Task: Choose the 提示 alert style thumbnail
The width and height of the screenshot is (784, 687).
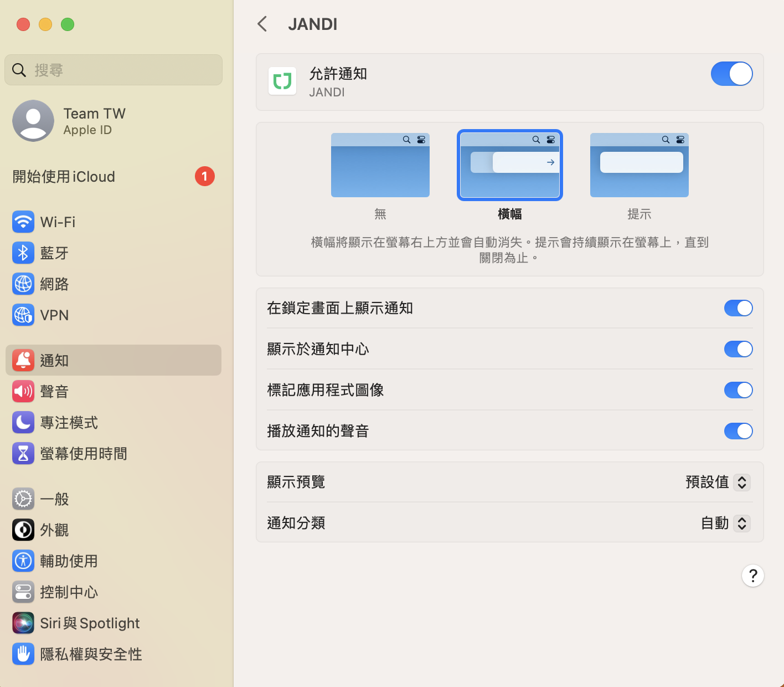Action: tap(639, 165)
